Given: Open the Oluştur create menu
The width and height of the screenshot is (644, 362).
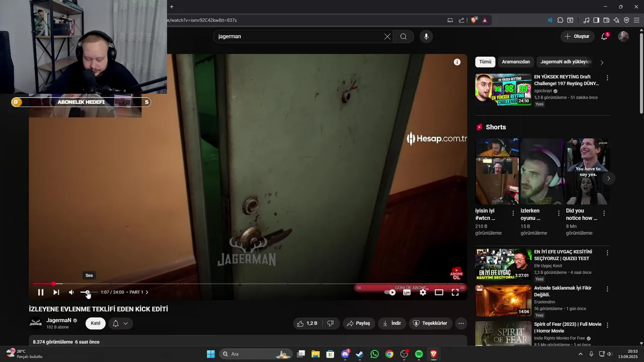Looking at the screenshot, I should pos(577,36).
